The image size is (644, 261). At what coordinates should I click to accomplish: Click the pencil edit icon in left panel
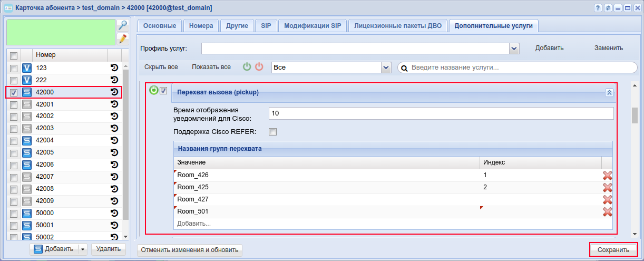click(122, 38)
